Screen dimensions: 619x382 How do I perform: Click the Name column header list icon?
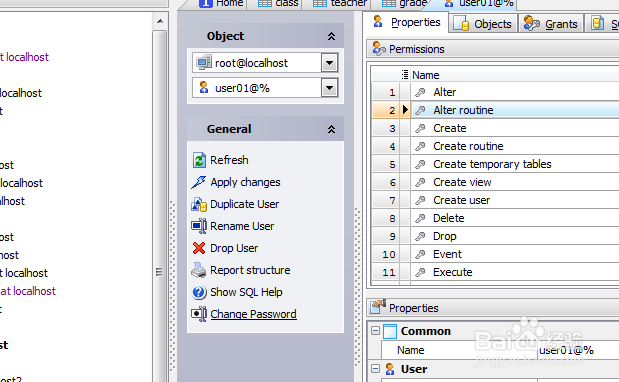(x=405, y=75)
